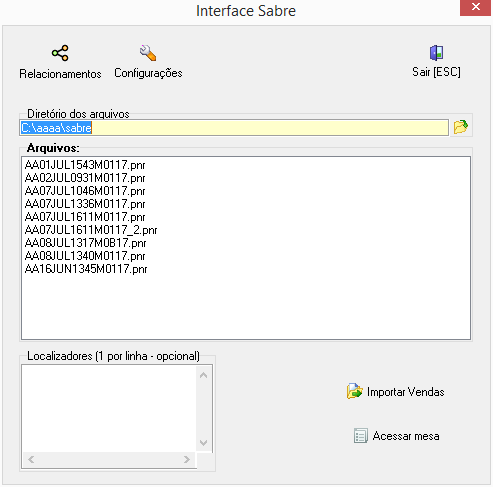Screen dimensions: 493x487
Task: Click Importar Vendas folder icon
Action: (x=355, y=391)
